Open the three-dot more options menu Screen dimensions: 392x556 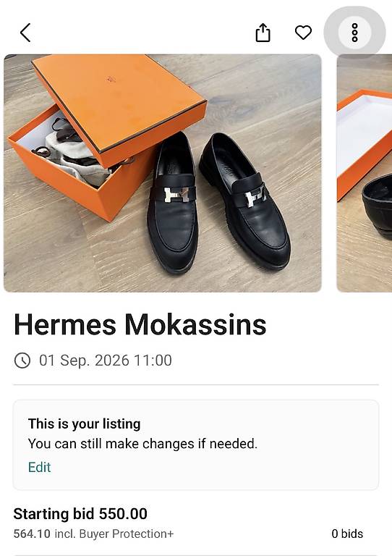tap(354, 33)
